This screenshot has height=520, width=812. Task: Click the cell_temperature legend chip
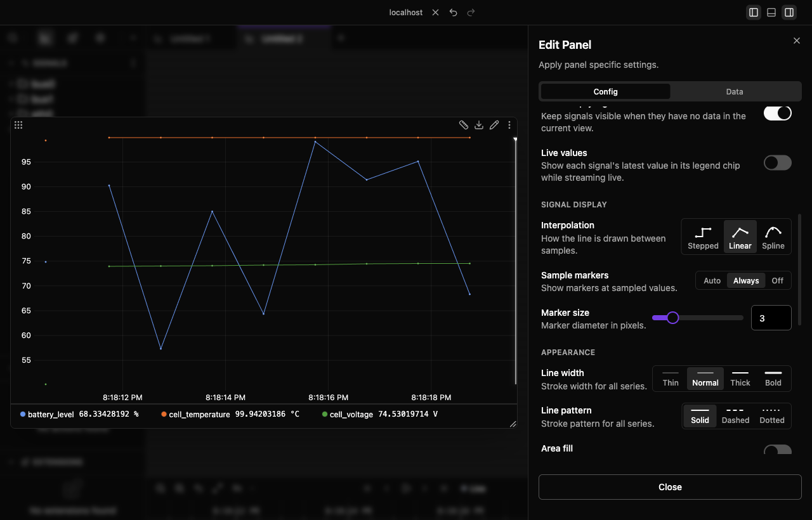pyautogui.click(x=230, y=414)
